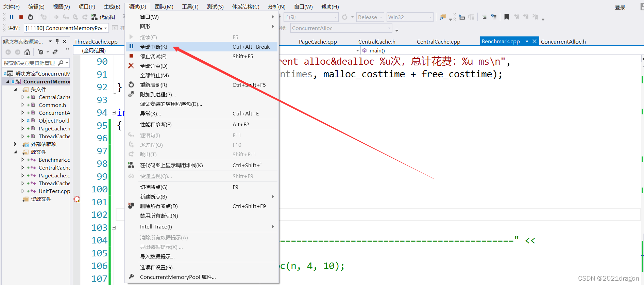Switch to the ConcurrentAlloc.h tab
The height and width of the screenshot is (285, 644).
[563, 42]
